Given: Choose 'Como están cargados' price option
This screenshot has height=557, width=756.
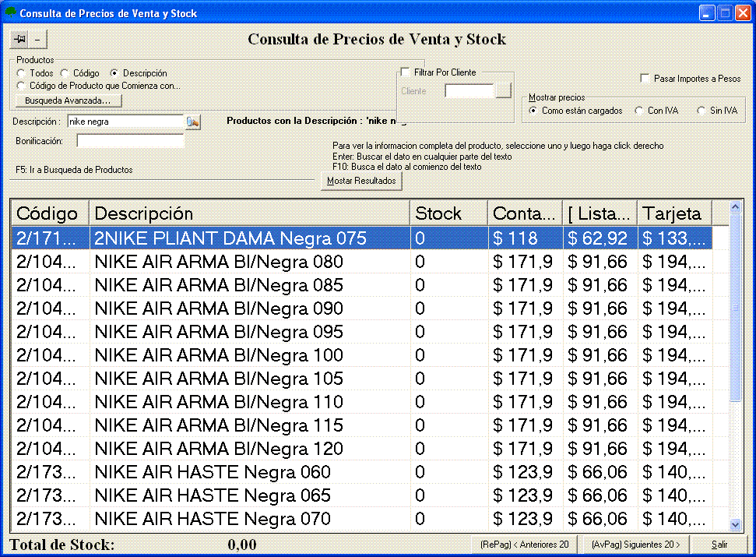Looking at the screenshot, I should click(533, 111).
